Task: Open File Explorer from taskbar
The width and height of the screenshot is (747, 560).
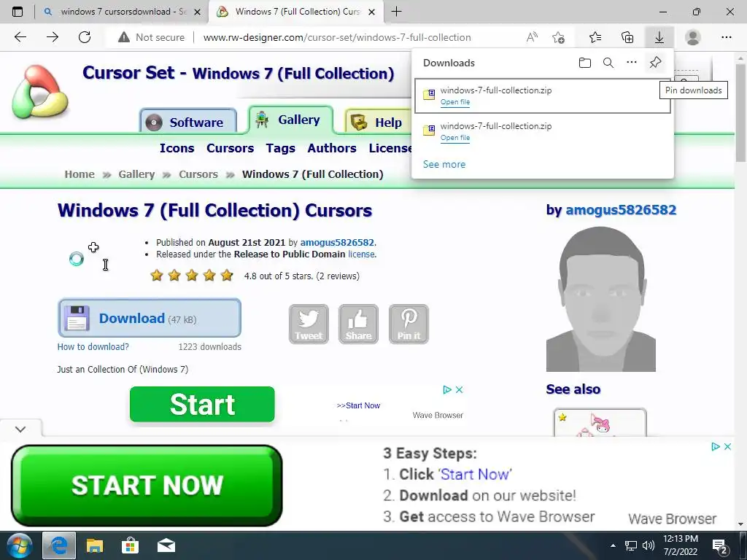Action: (94, 545)
